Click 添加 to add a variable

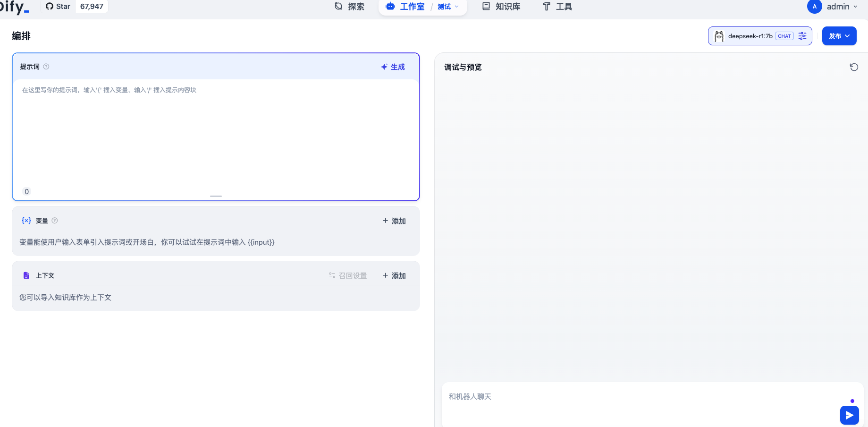pos(393,221)
